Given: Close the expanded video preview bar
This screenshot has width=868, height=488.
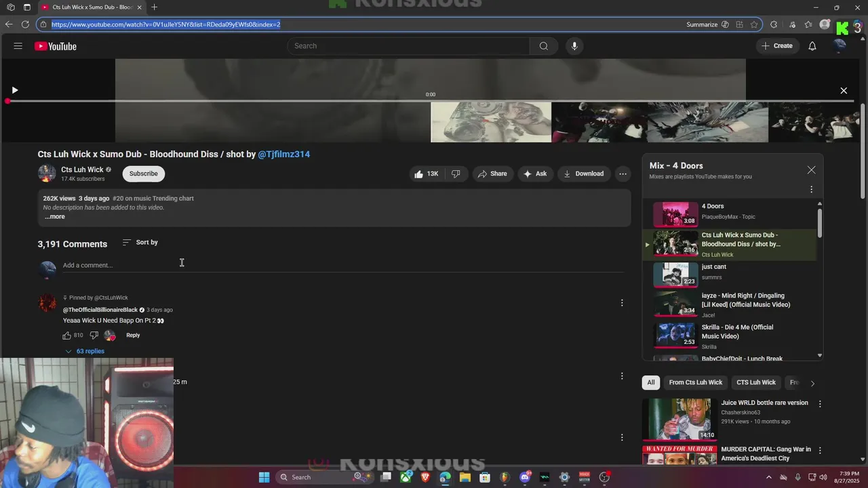Looking at the screenshot, I should pyautogui.click(x=844, y=90).
